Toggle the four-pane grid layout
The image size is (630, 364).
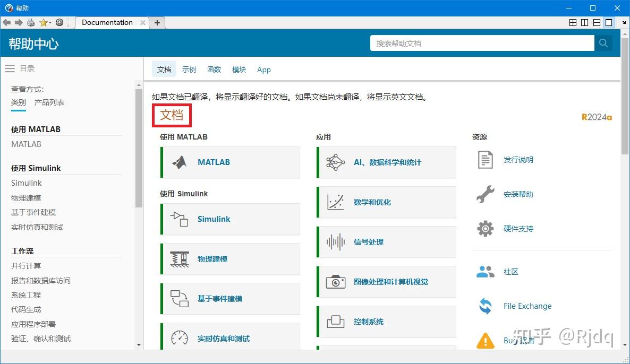[x=573, y=22]
